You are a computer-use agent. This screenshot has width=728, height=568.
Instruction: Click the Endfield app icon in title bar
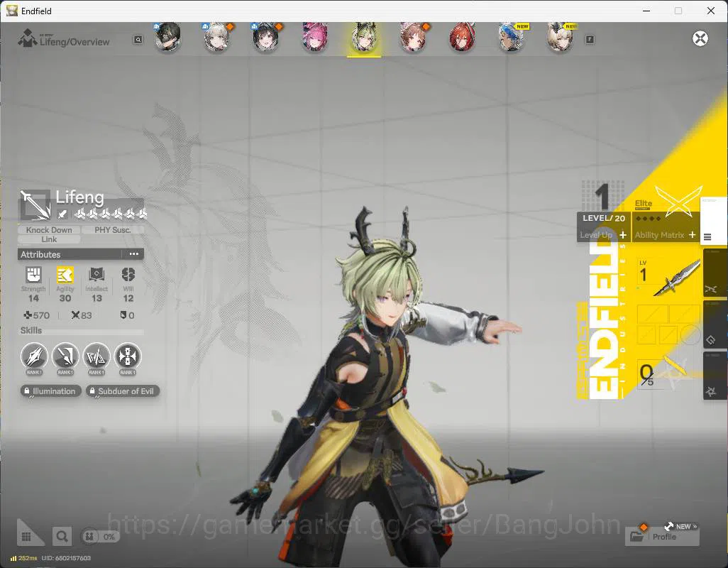[11, 11]
